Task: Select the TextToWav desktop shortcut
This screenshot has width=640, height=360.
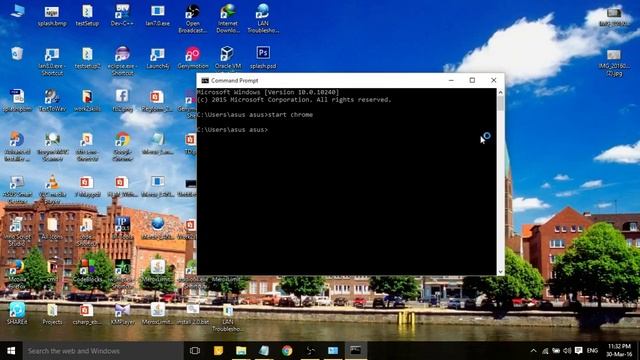Action: click(52, 100)
